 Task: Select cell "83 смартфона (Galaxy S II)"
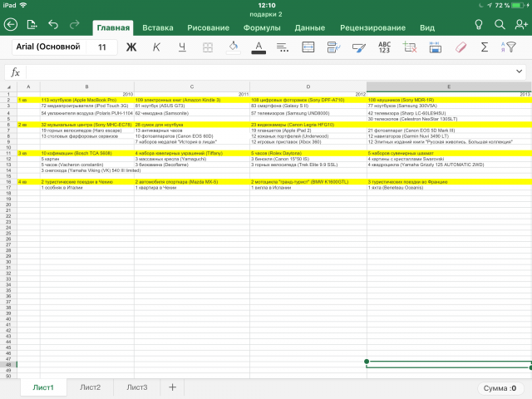pos(308,106)
